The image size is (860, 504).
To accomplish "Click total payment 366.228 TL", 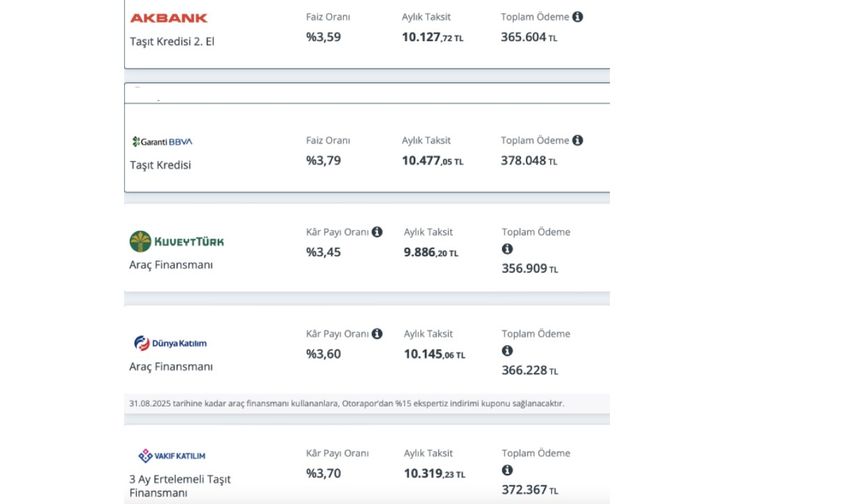I will coord(530,371).
